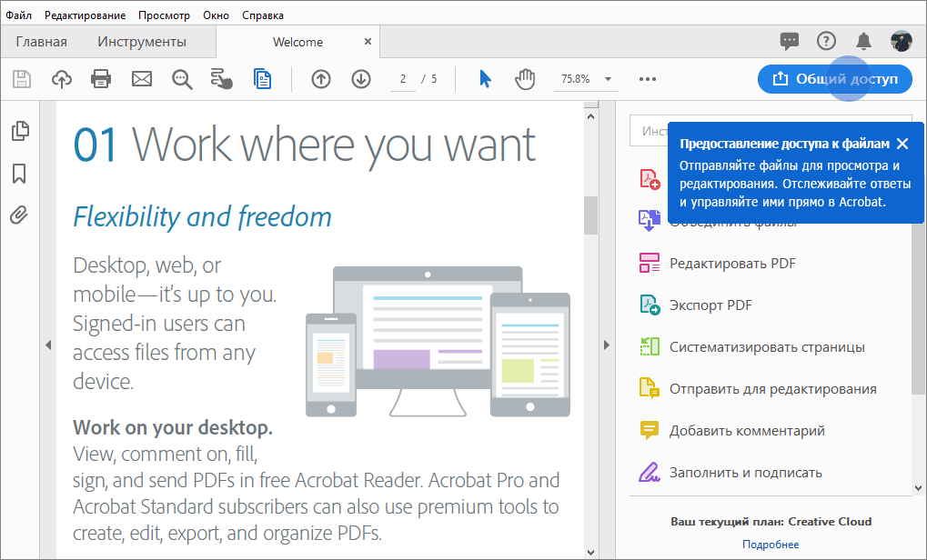Open the Bookmarks panel
Viewport: 927px width, 560px height.
19,173
